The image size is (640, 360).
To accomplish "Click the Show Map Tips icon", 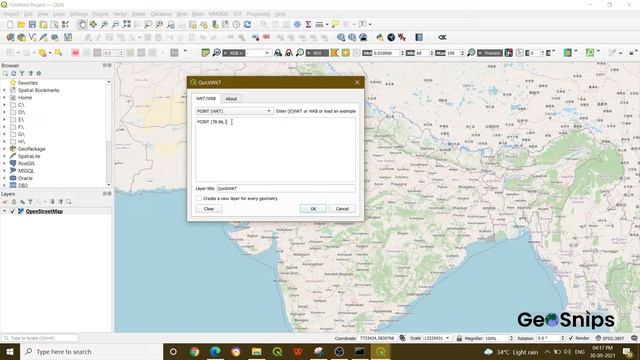I will tap(335, 24).
